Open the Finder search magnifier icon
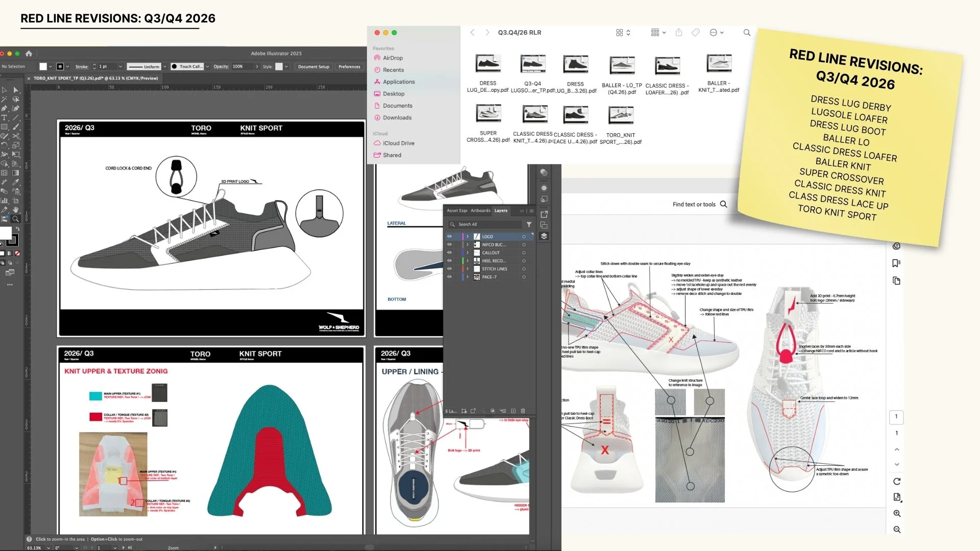 coord(747,33)
